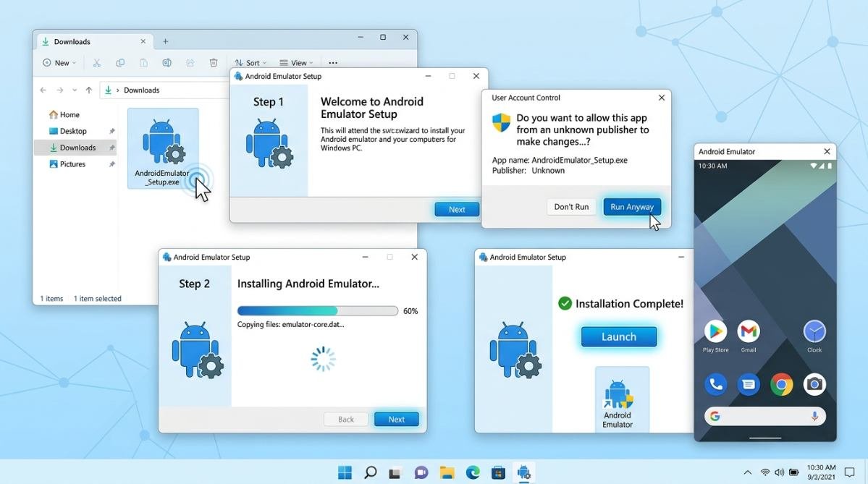
Task: Open Task View on taskbar
Action: coord(395,472)
